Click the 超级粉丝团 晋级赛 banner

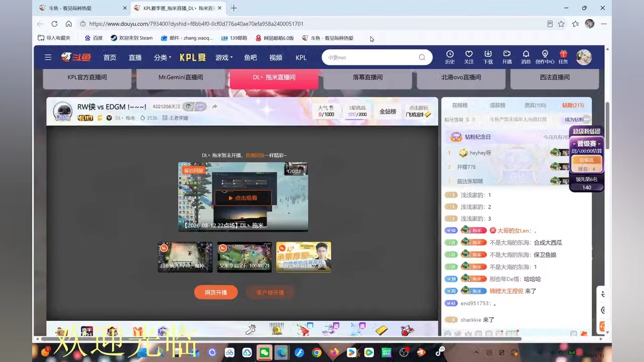[587, 158]
